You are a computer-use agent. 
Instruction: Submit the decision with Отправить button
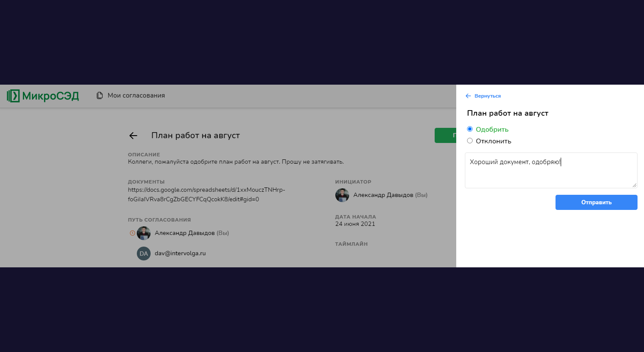pos(597,203)
